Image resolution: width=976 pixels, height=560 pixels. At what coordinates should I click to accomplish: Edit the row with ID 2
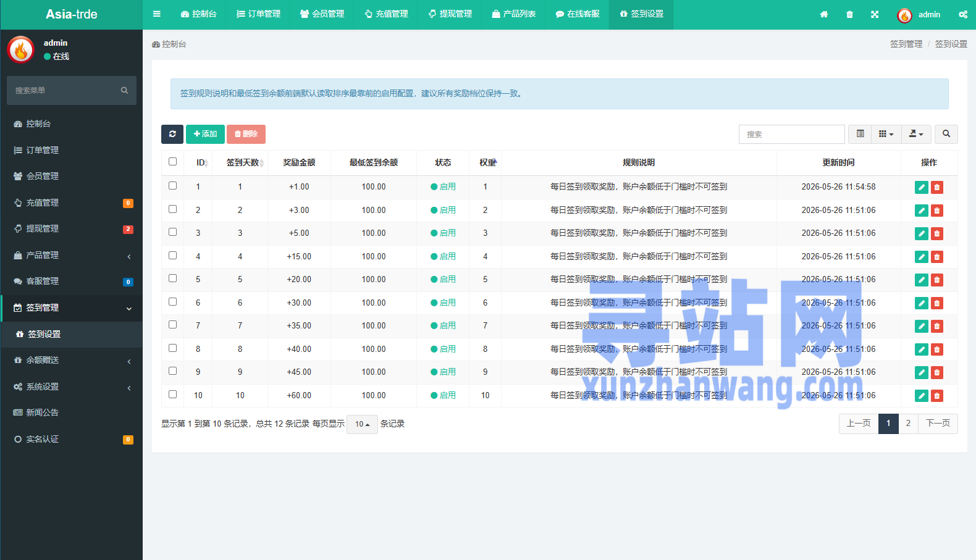coord(922,211)
